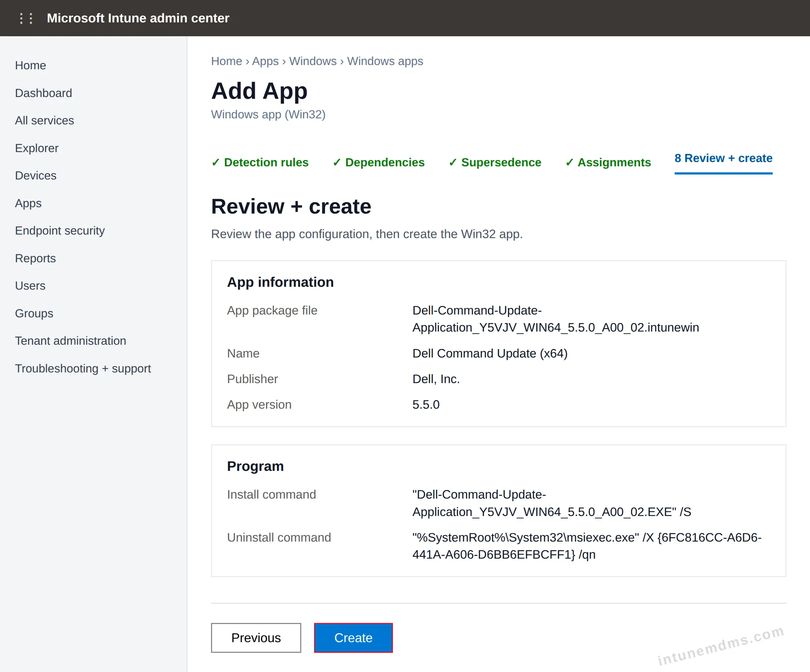Image resolution: width=810 pixels, height=672 pixels.
Task: Click the Uninstall command label
Action: [x=279, y=537]
